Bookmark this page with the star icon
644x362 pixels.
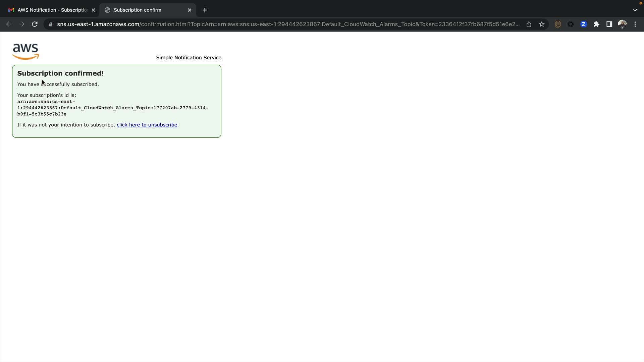point(542,24)
